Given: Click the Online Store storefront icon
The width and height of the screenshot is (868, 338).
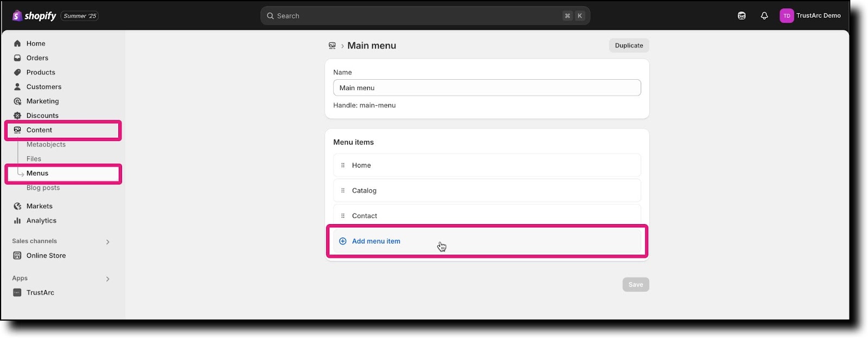Looking at the screenshot, I should pos(17,256).
